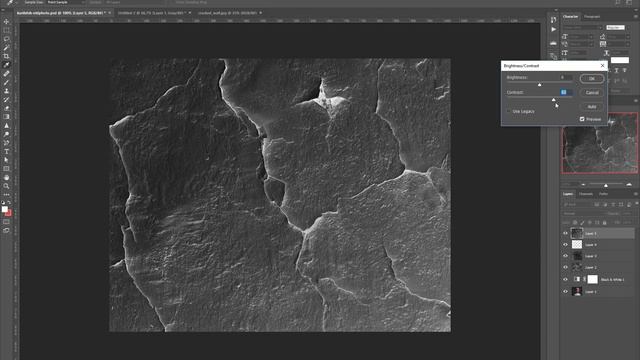This screenshot has height=360, width=640.
Task: Switch to the Paths tab
Action: click(x=603, y=194)
